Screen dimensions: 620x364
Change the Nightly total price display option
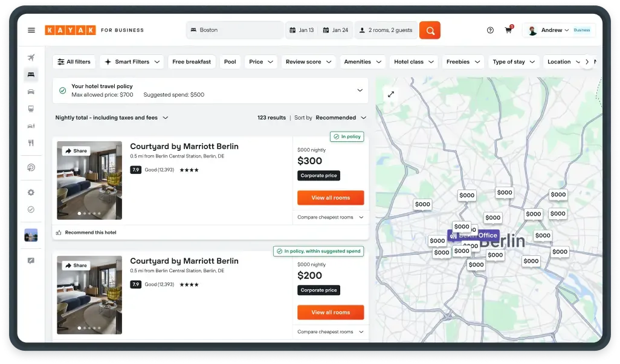tap(112, 118)
